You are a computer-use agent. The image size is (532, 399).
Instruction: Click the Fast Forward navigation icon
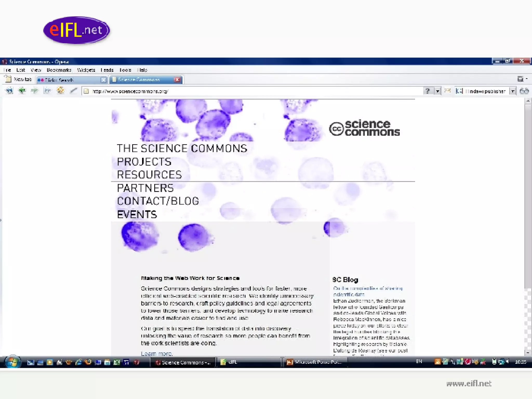47,91
